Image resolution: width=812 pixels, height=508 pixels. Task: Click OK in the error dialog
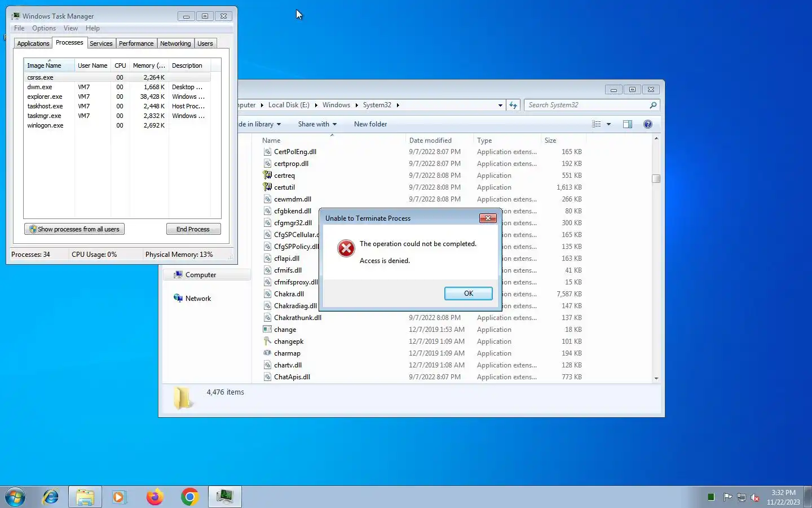point(469,294)
